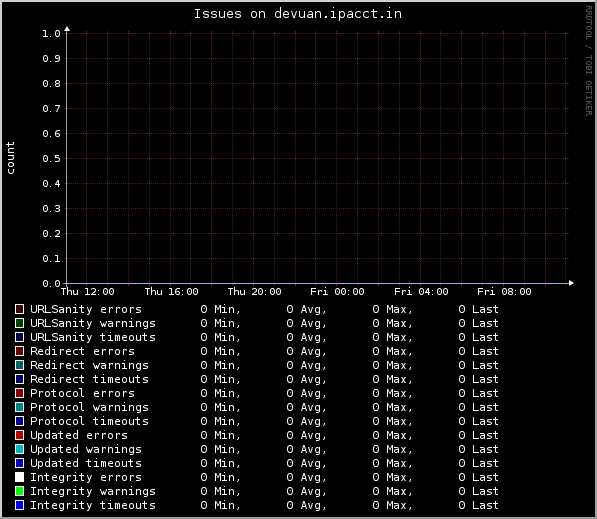Click the x-axis arrow at the right end
This screenshot has width=597, height=519.
coord(571,283)
